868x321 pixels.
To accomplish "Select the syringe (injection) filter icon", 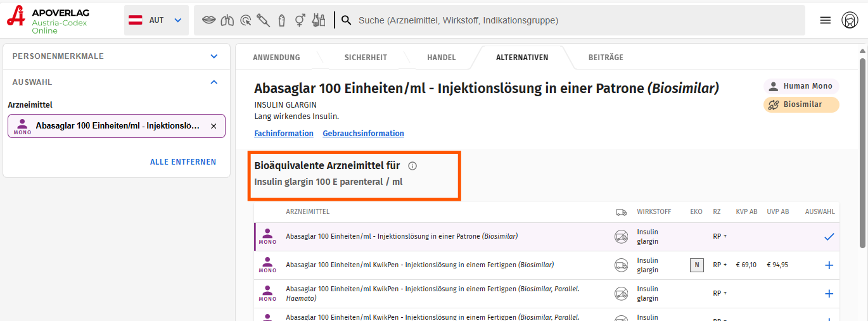I will click(264, 20).
